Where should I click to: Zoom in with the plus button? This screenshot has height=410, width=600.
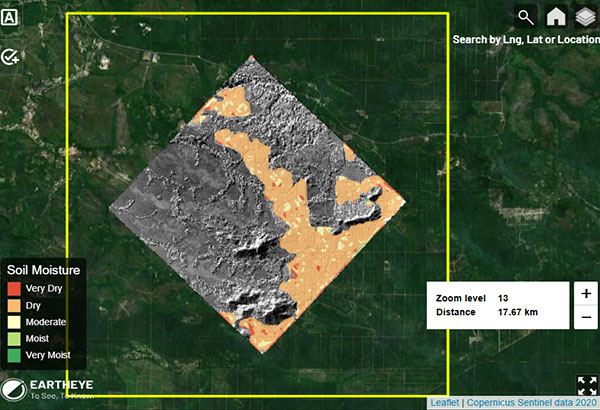click(x=585, y=294)
